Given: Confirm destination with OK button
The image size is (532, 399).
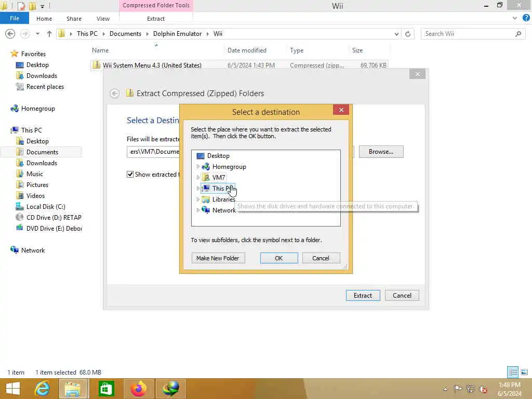Looking at the screenshot, I should [x=279, y=258].
